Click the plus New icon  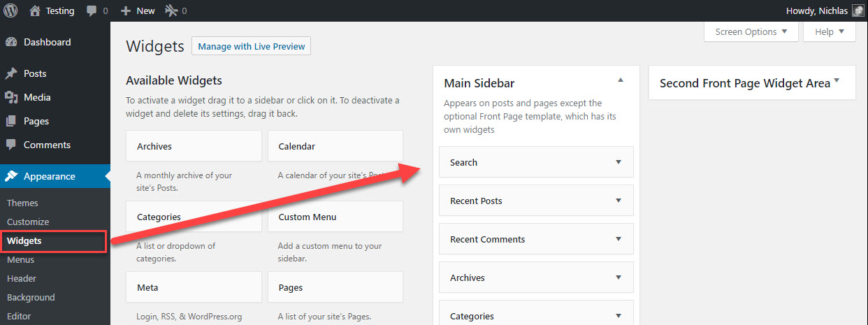[126, 11]
